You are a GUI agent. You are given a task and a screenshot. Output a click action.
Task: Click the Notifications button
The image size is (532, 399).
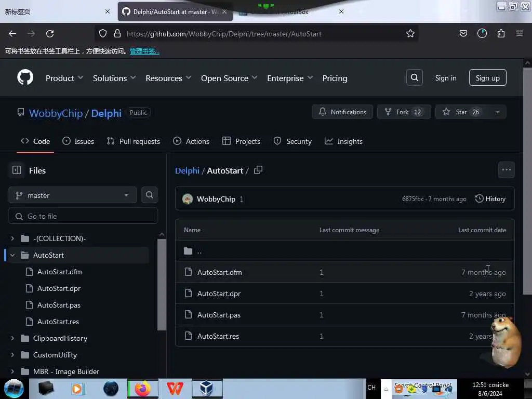pos(342,112)
